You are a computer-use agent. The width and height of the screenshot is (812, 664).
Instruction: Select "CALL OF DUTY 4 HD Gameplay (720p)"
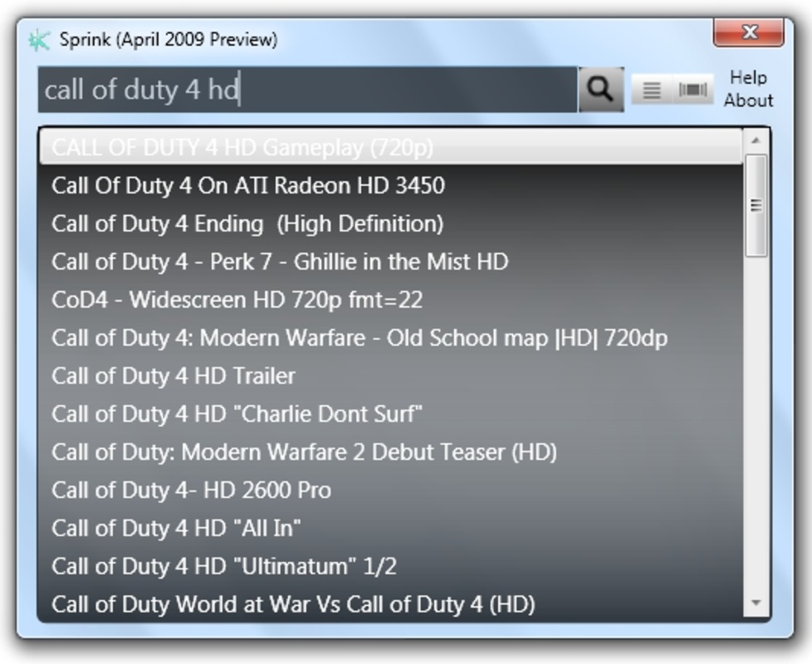(x=391, y=148)
